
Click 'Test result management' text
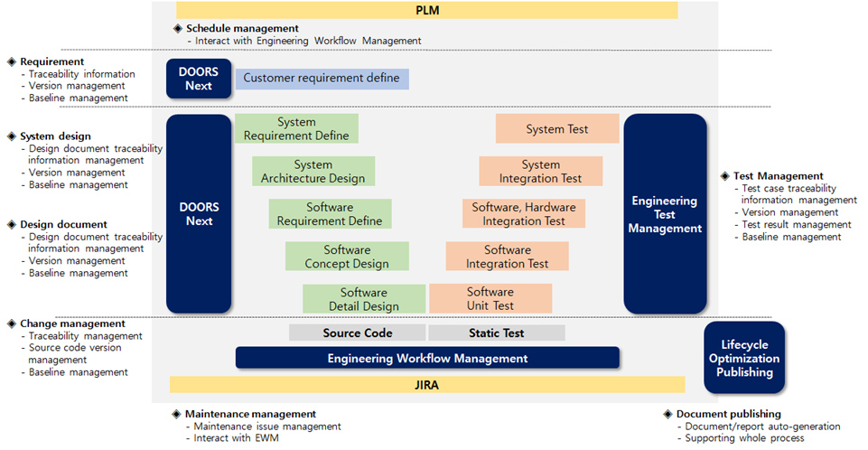coord(797,225)
